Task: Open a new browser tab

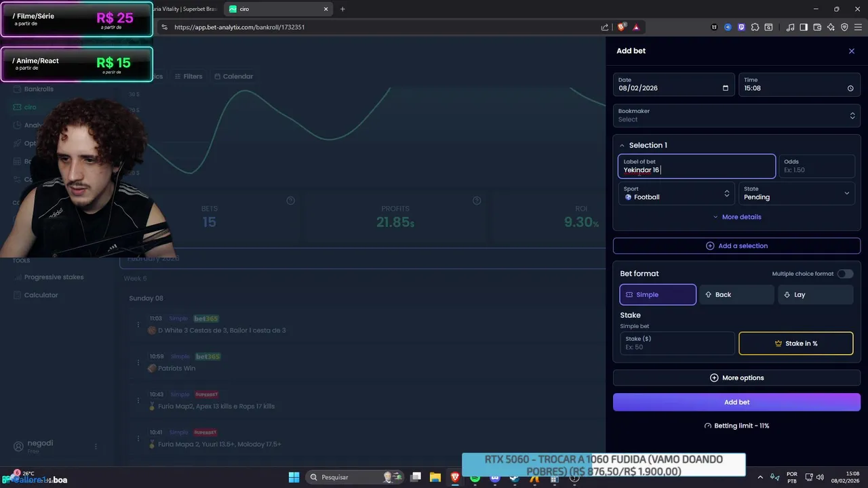Action: pos(342,9)
